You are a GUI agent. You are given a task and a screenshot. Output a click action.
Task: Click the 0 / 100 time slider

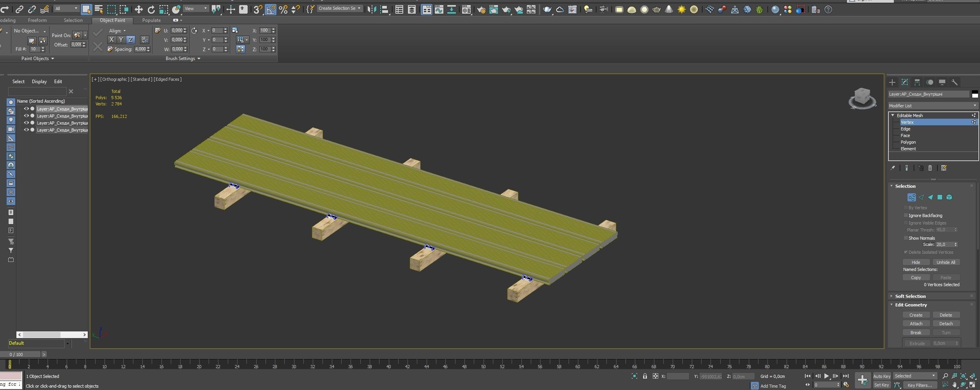click(20, 354)
